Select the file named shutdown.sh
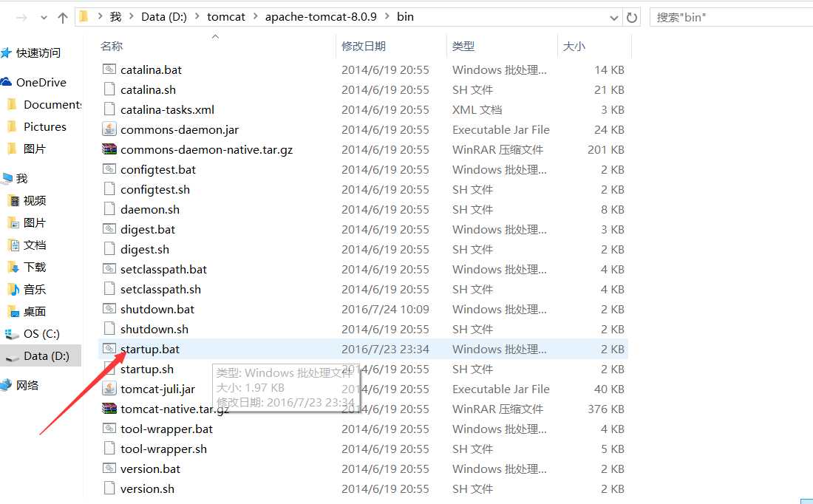This screenshot has height=504, width=813. pyautogui.click(x=154, y=330)
